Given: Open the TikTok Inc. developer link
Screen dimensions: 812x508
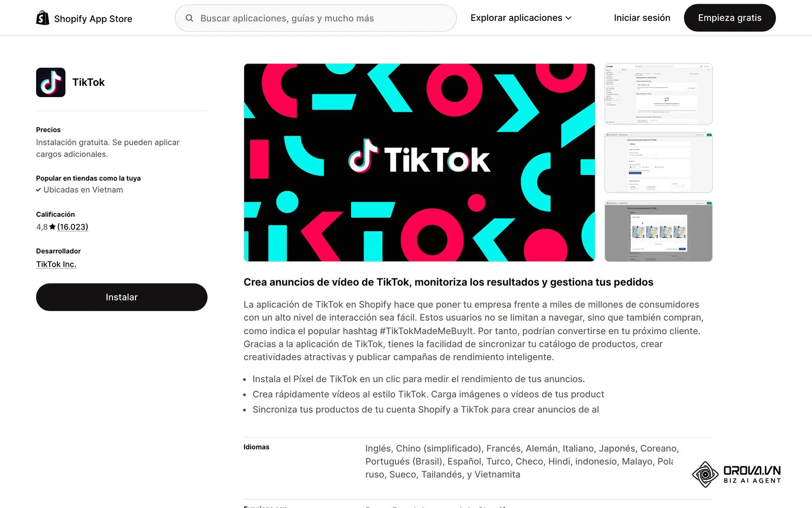Looking at the screenshot, I should 56,264.
